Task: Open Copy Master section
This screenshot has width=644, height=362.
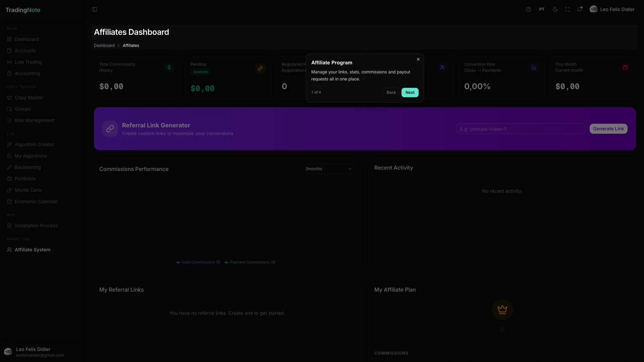Action: [x=42, y=98]
